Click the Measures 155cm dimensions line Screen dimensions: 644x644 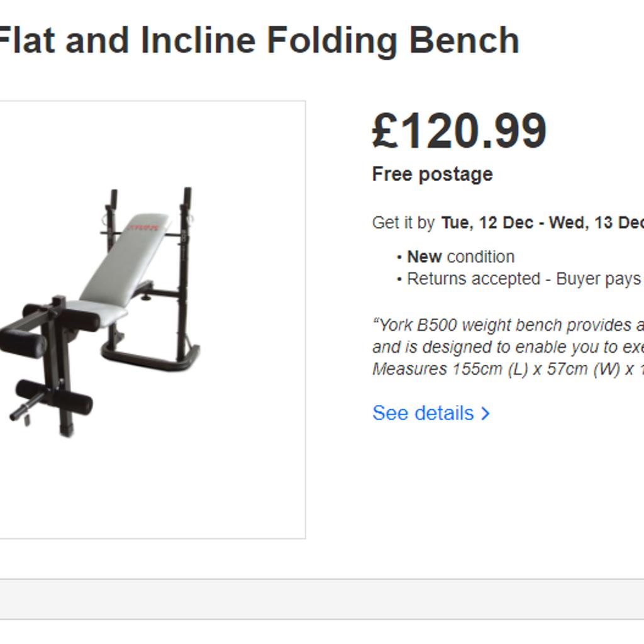[x=508, y=369]
